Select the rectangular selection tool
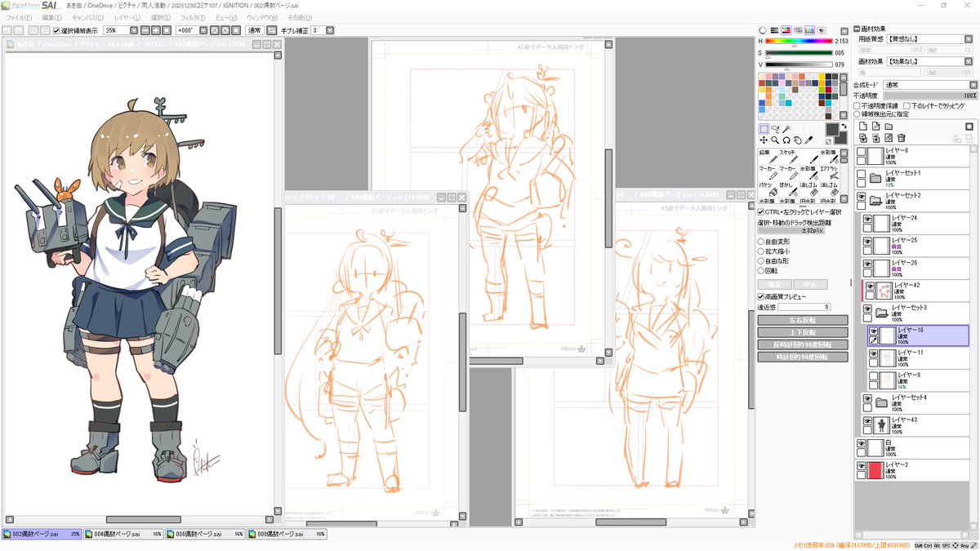The width and height of the screenshot is (980, 551). coord(764,129)
